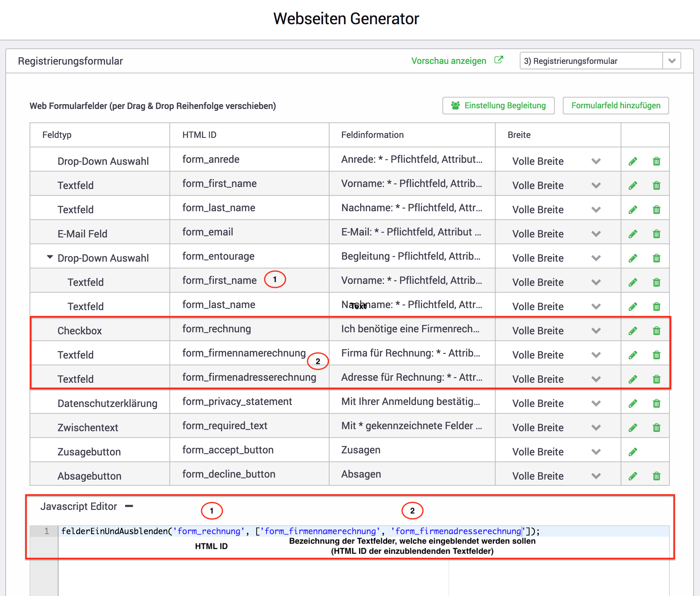Edit the form_privacy_statement field
700x596 pixels.
point(633,403)
